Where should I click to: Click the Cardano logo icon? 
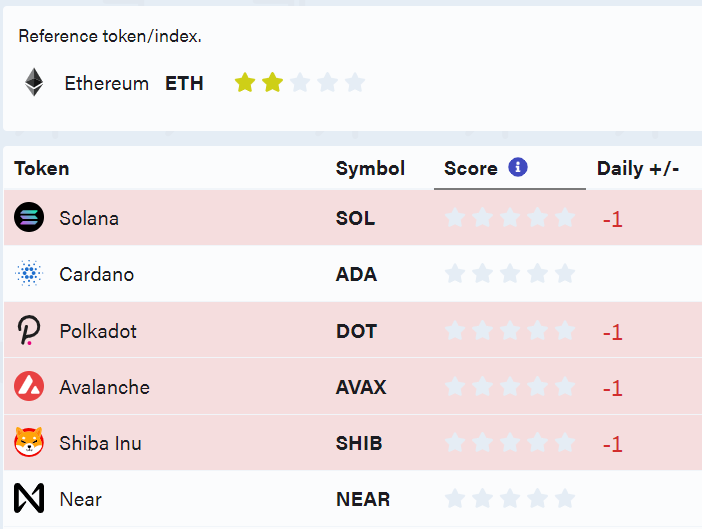pos(29,273)
